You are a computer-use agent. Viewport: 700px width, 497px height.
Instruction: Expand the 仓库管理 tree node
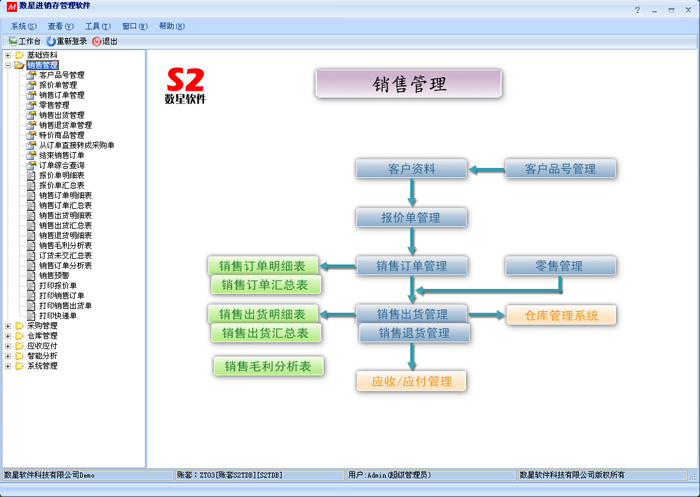click(8, 336)
